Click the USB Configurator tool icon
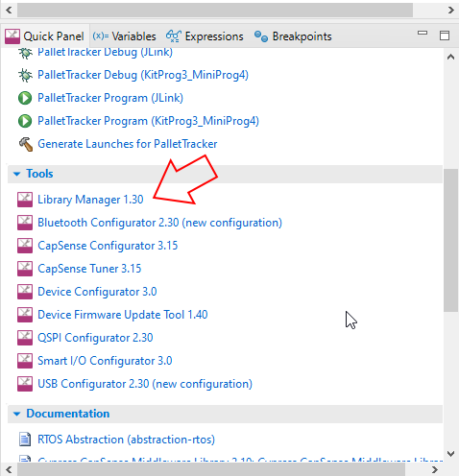 coord(25,384)
